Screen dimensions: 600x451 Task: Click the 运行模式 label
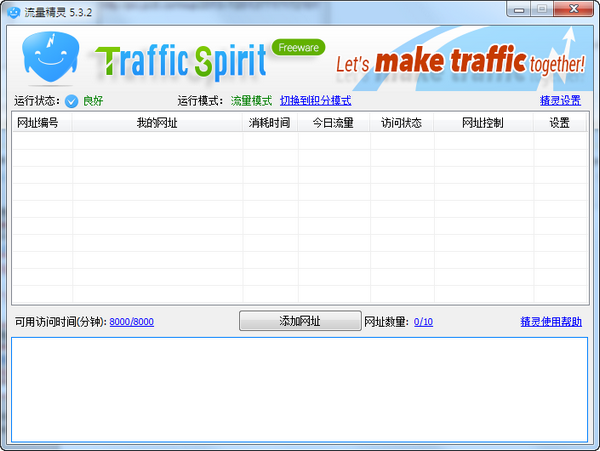tap(200, 101)
